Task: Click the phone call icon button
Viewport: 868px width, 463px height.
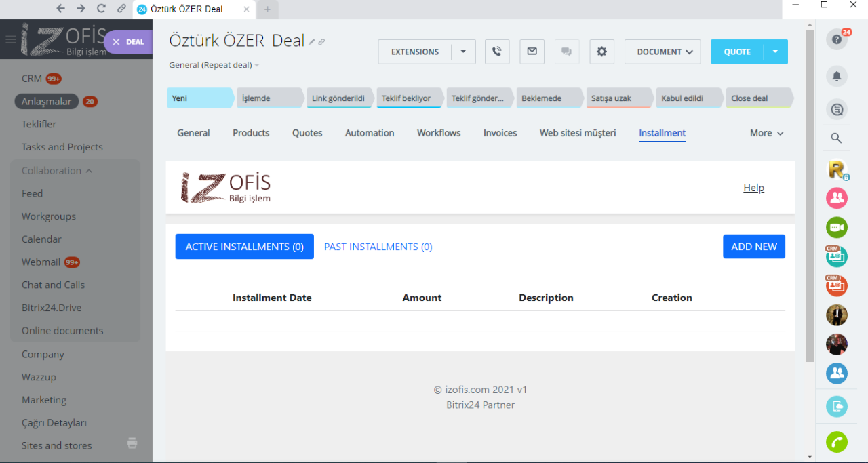Action: pyautogui.click(x=497, y=52)
